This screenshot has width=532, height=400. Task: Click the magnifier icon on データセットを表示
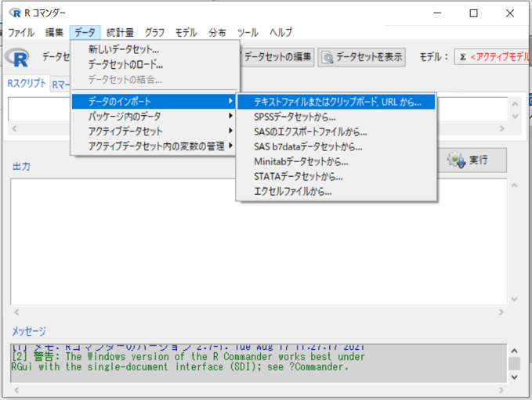pyautogui.click(x=328, y=57)
